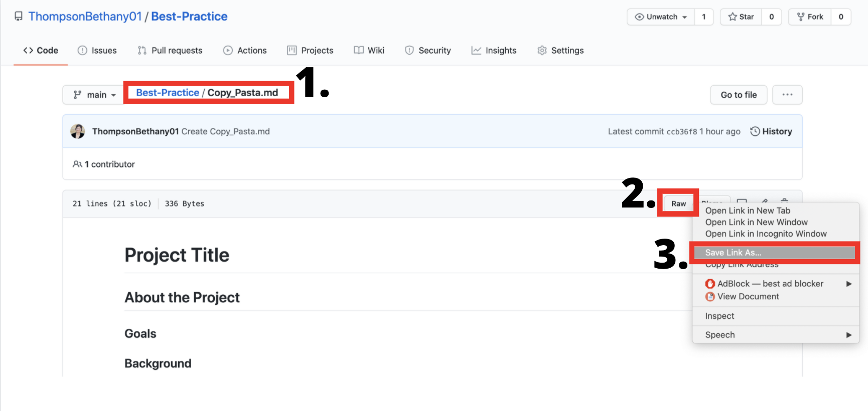Open the Best-Practice repository title link

[x=189, y=17]
